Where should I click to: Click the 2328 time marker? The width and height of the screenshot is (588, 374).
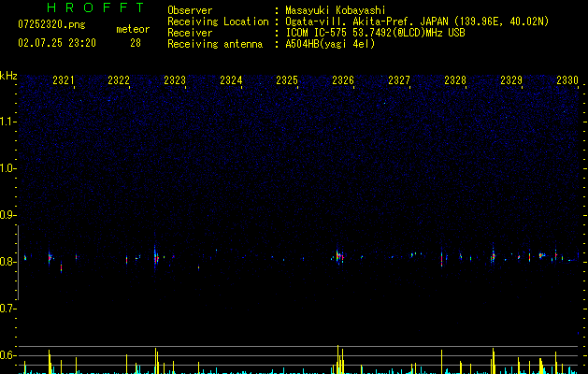pos(455,80)
